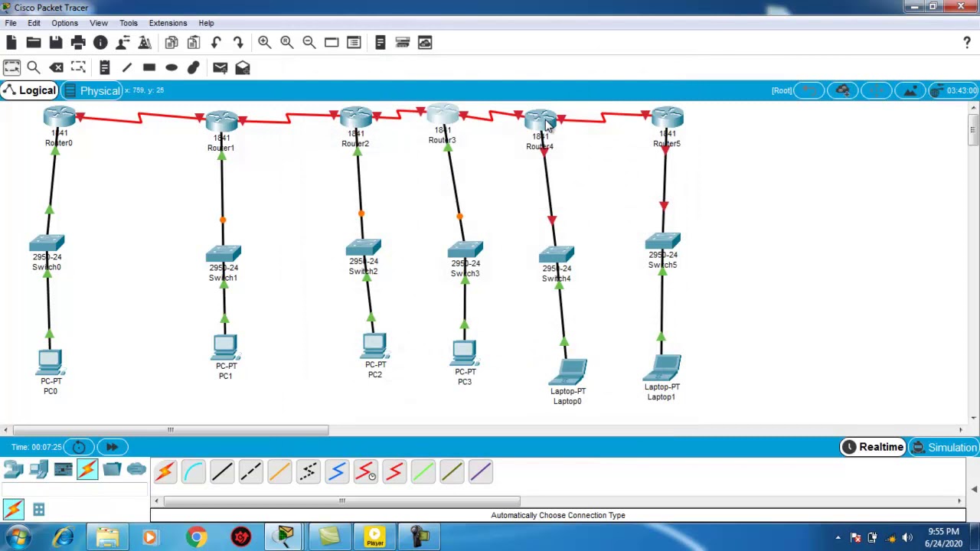The width and height of the screenshot is (980, 551).
Task: Open the View menu
Action: click(x=99, y=23)
